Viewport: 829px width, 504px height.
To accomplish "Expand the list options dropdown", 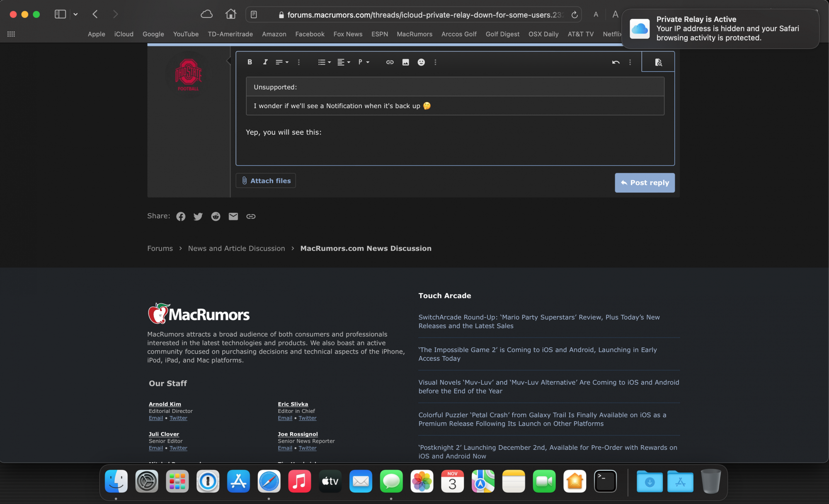I will point(324,62).
